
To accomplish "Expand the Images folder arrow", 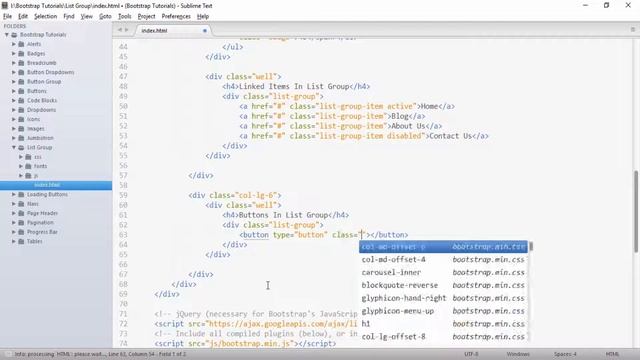I will click(13, 129).
